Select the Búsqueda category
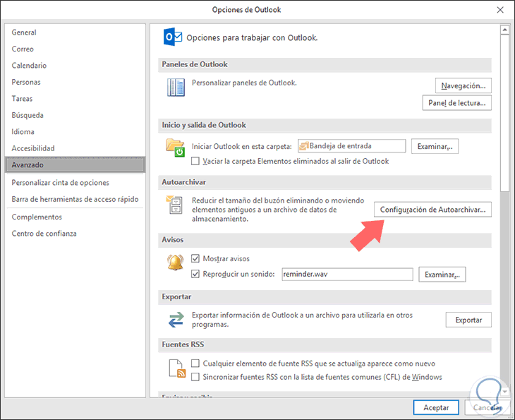This screenshot has width=515, height=420. [x=75, y=115]
